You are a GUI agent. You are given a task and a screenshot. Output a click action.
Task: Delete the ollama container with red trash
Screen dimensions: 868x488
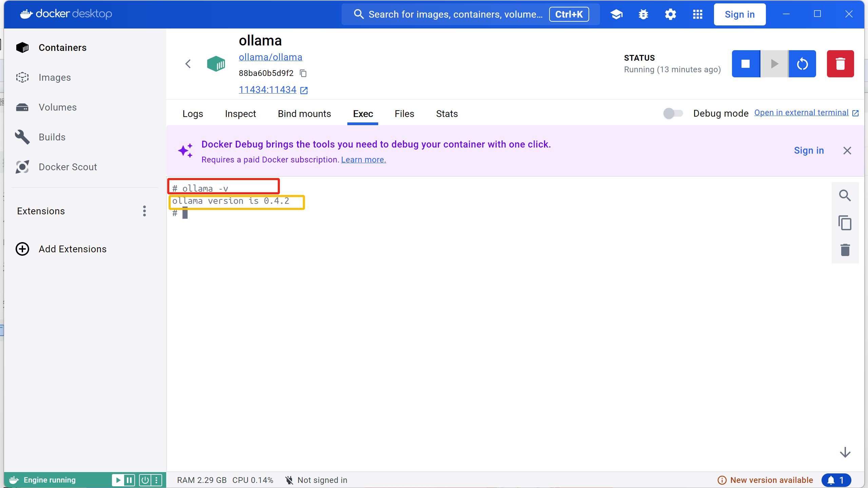840,64
